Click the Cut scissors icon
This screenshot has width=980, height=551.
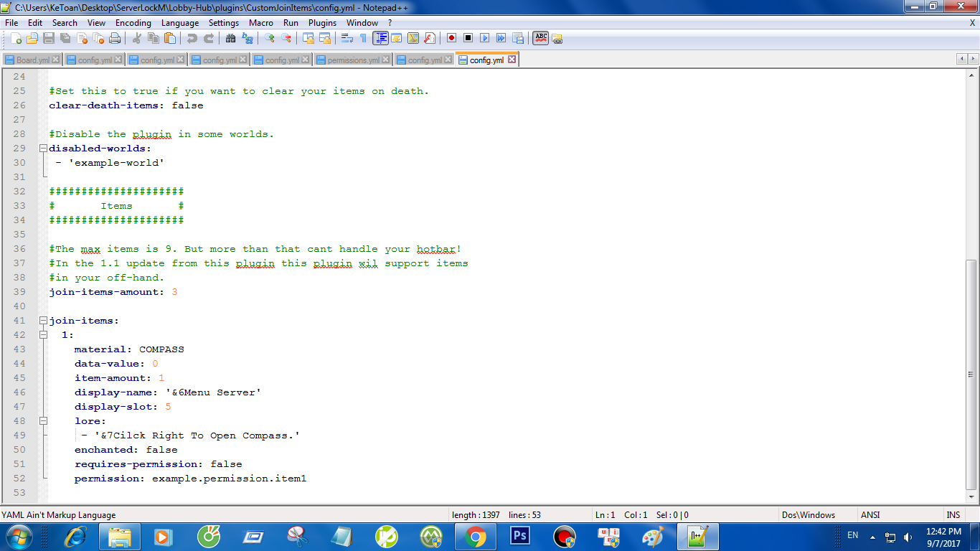tap(137, 38)
